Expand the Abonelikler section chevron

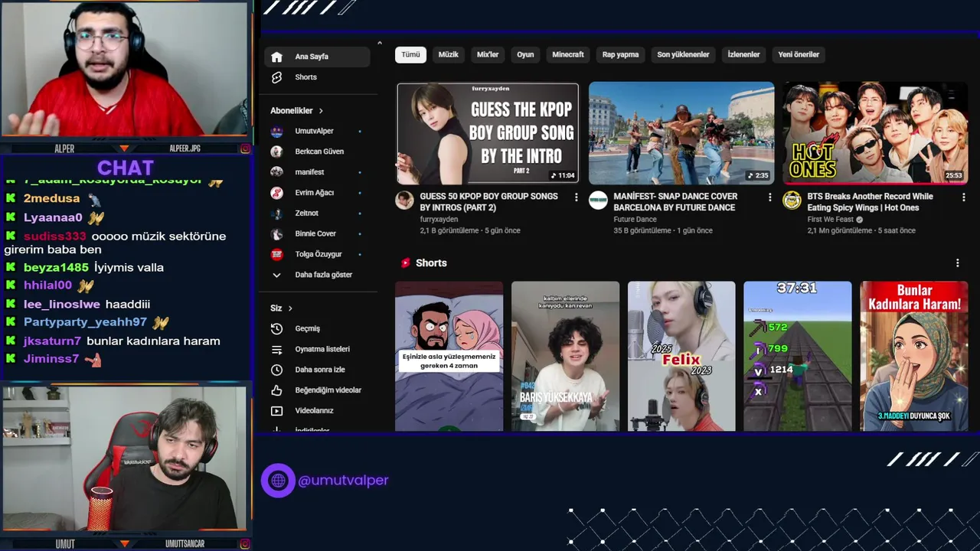[x=321, y=111]
